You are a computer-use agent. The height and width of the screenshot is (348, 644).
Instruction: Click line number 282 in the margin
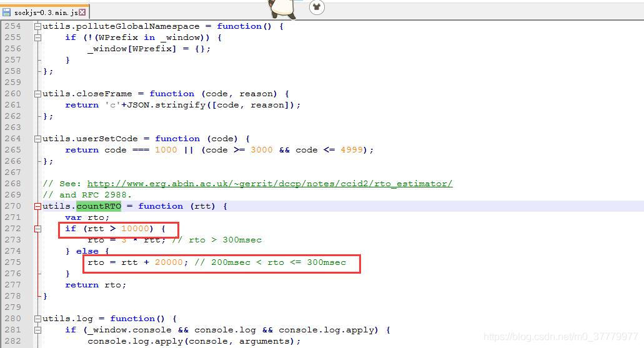(x=12, y=341)
